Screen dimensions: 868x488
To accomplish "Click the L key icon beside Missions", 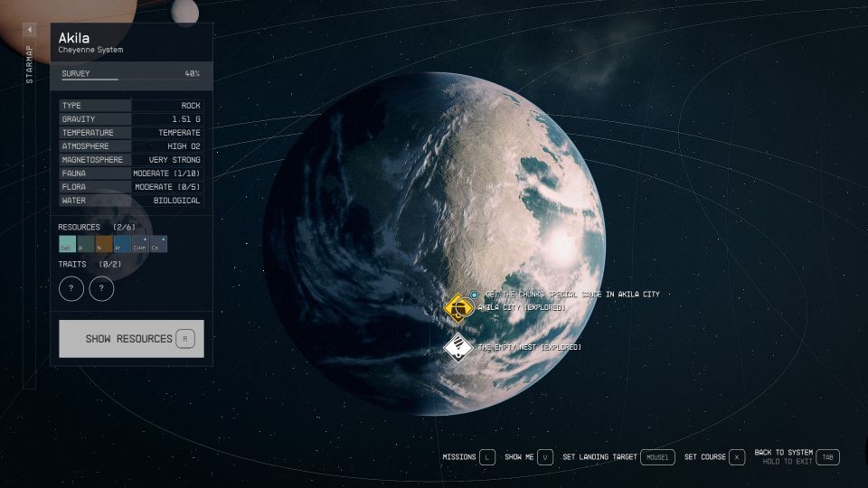I will pos(487,457).
